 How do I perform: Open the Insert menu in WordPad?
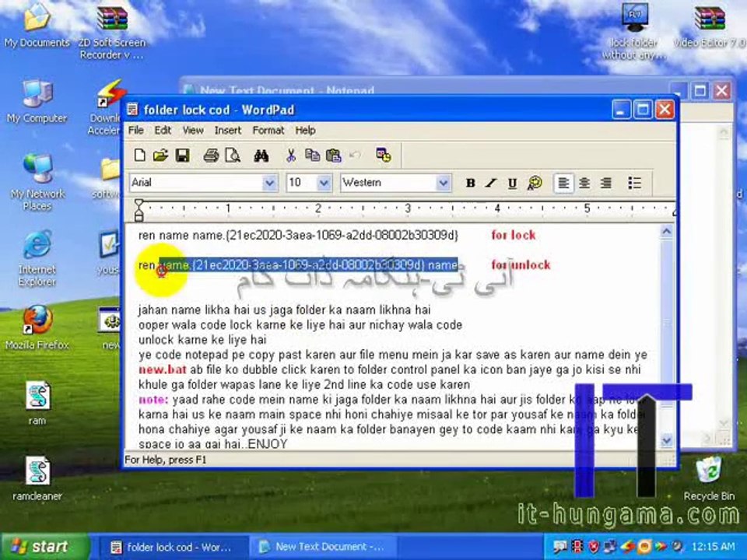point(228,131)
